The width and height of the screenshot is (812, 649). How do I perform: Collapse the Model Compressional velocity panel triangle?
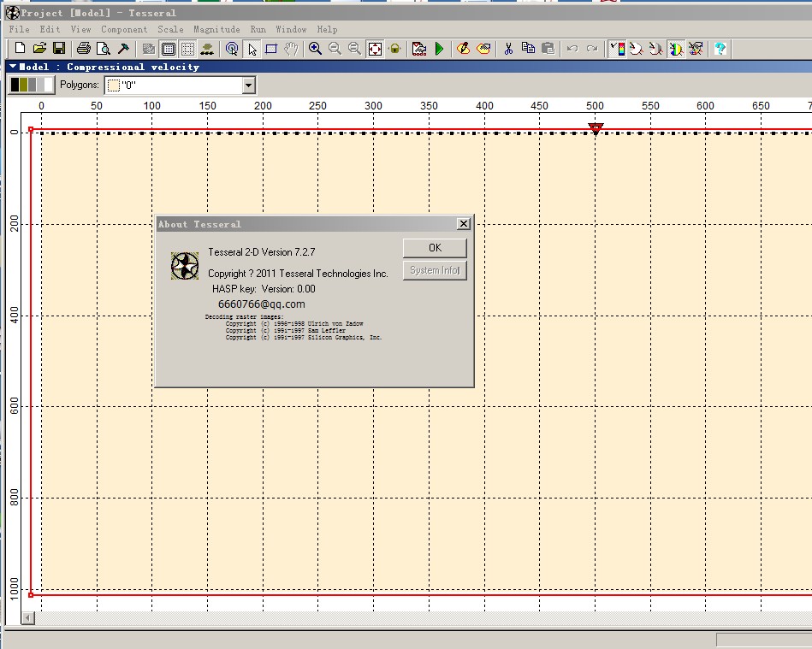coord(13,66)
